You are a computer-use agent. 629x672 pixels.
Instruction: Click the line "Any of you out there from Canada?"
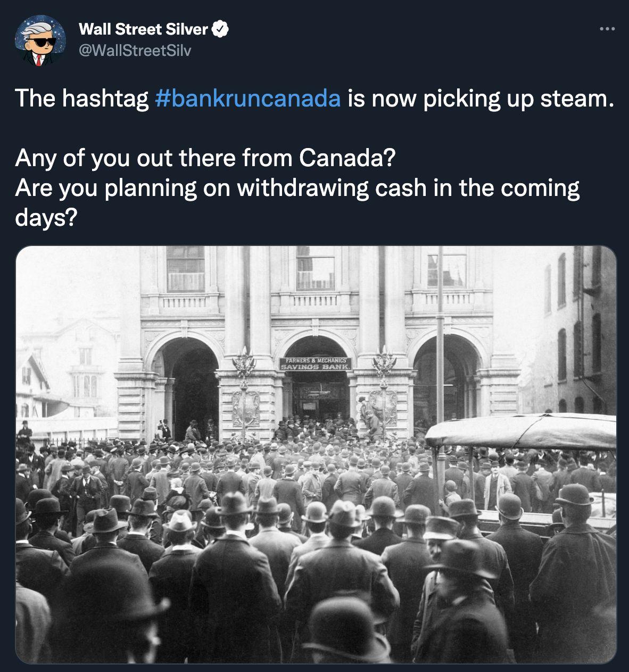pyautogui.click(x=205, y=158)
